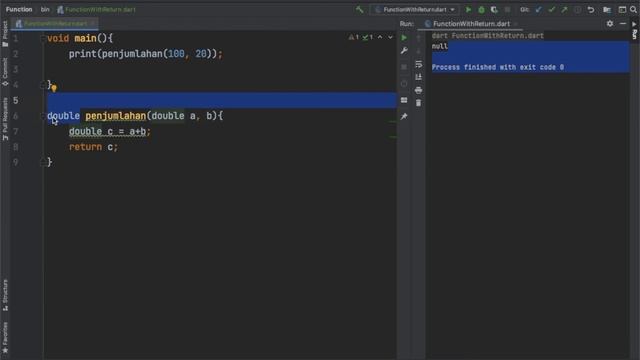Screen dimensions: 640x360
Task: Click the return keyword on line 7
Action: 85,147
